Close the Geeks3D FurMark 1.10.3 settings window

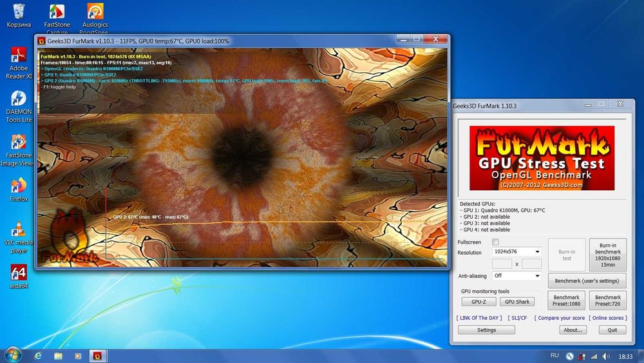point(620,104)
